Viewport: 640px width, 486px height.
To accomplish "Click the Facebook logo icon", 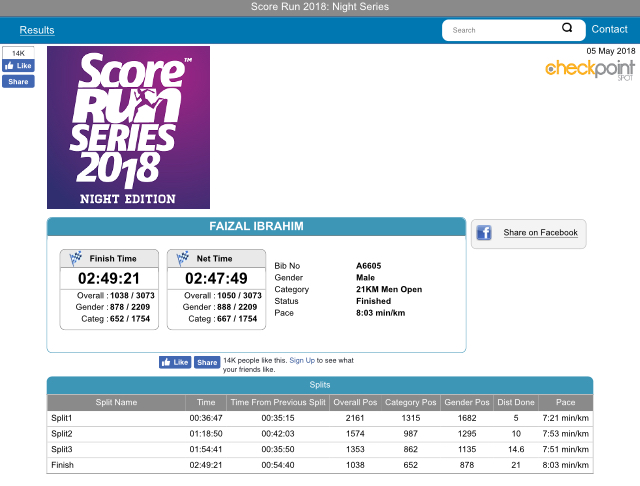I will pyautogui.click(x=484, y=233).
